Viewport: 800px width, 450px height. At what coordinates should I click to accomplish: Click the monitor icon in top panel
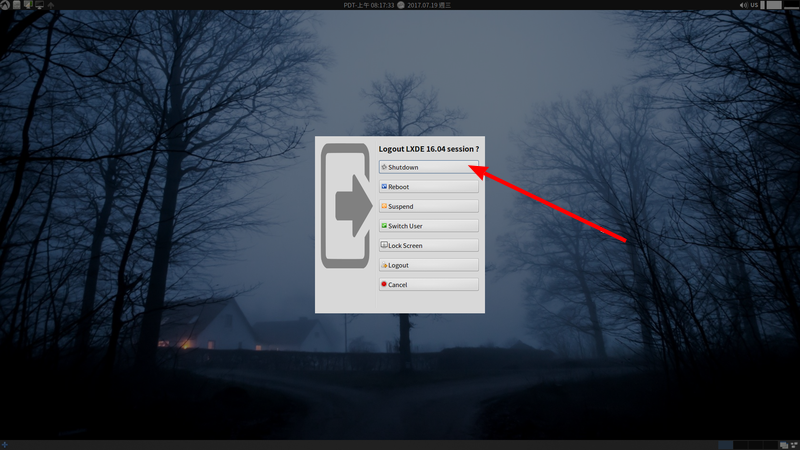[39, 5]
